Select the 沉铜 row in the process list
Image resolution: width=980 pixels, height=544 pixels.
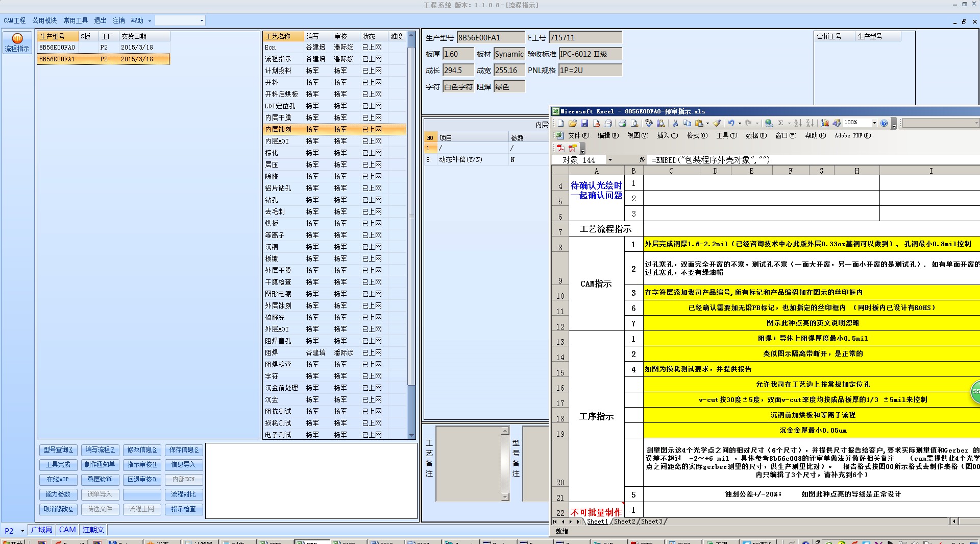point(334,247)
